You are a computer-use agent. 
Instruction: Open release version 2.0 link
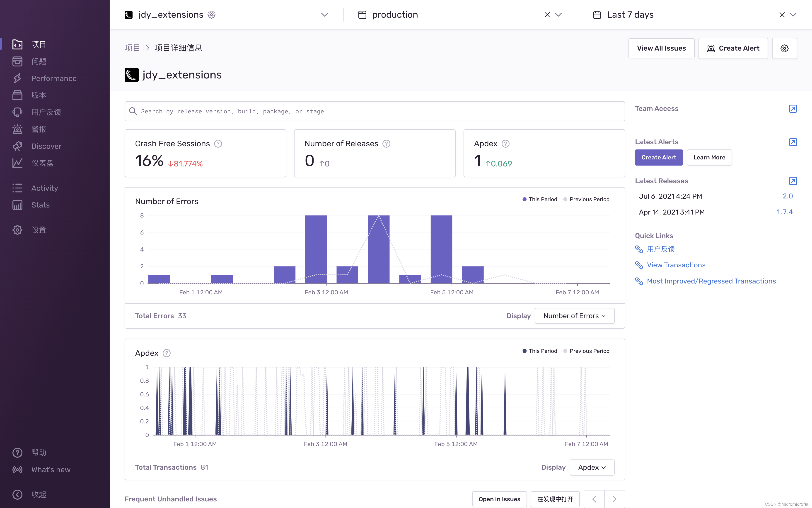coord(788,196)
